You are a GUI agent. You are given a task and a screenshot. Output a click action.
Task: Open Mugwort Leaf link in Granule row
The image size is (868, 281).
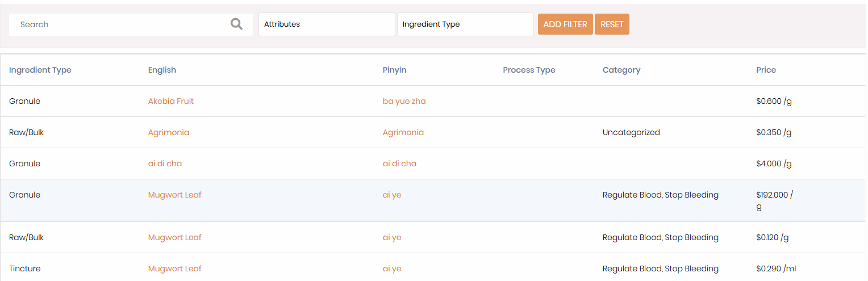point(175,195)
